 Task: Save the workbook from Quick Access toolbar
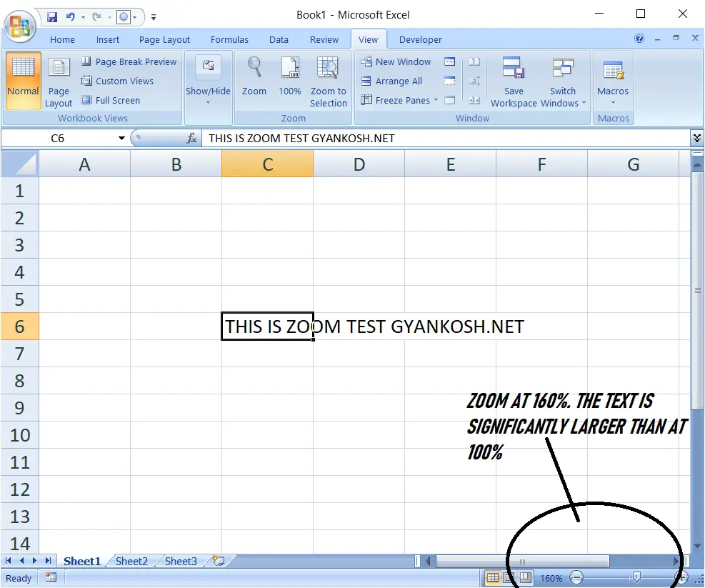(x=52, y=17)
